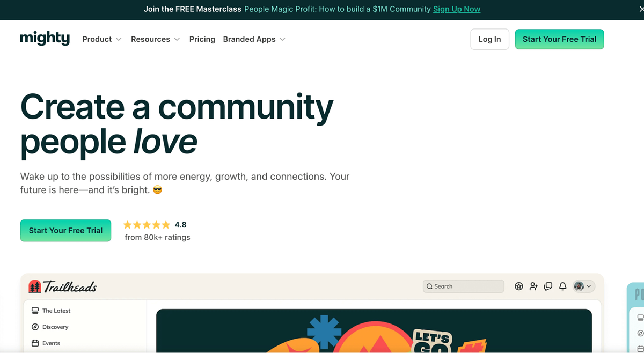
Task: Open the rewards star icon in Trailheads
Action: pos(518,286)
